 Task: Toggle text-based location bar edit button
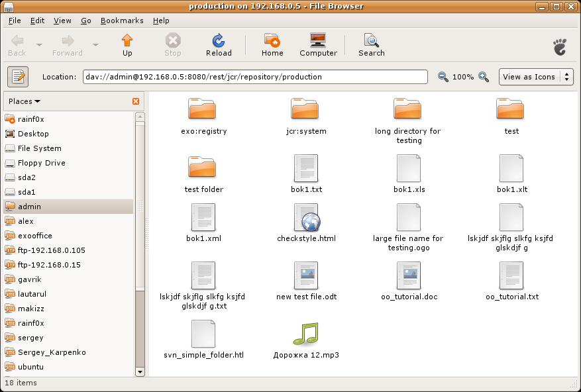(18, 77)
